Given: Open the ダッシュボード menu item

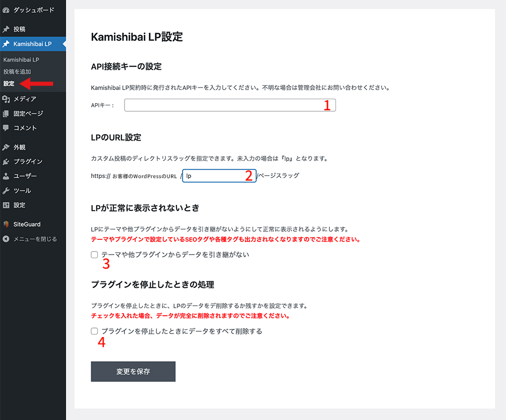Looking at the screenshot, I should point(33,10).
